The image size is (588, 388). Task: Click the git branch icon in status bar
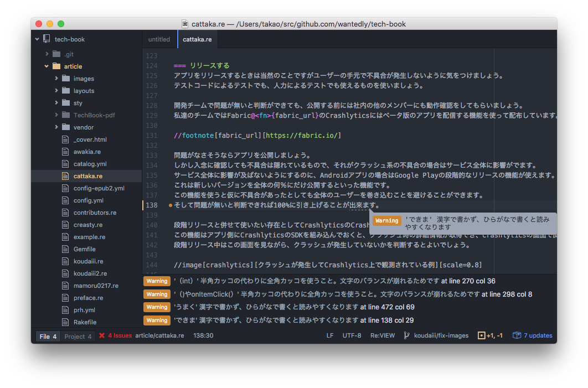[x=407, y=335]
